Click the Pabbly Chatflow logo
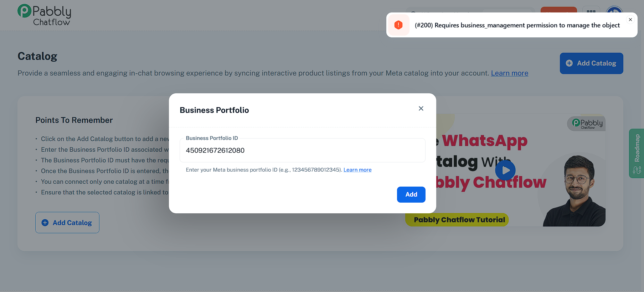The height and width of the screenshot is (292, 644). (x=44, y=15)
